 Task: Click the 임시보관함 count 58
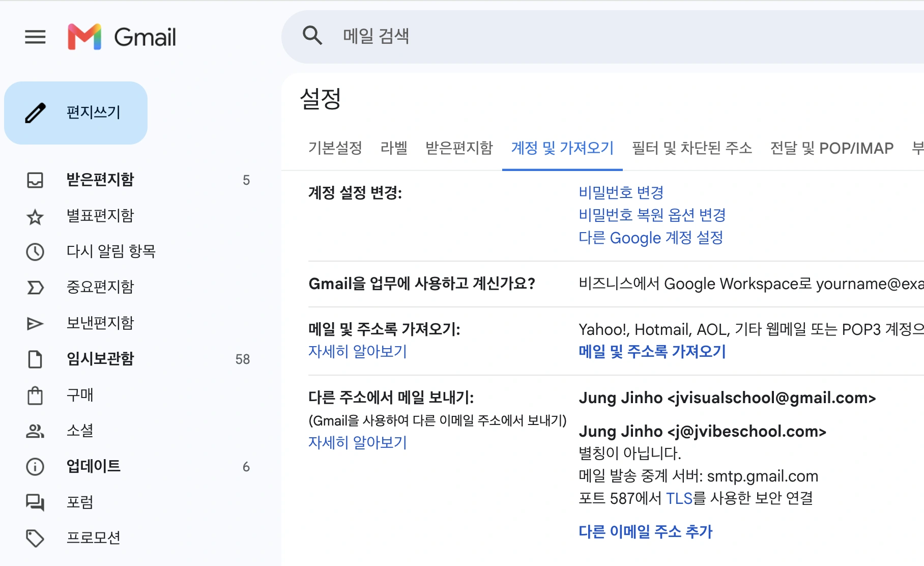tap(243, 359)
